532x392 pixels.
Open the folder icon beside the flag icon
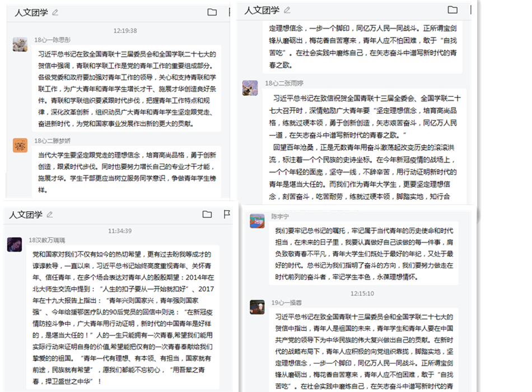[x=207, y=214]
